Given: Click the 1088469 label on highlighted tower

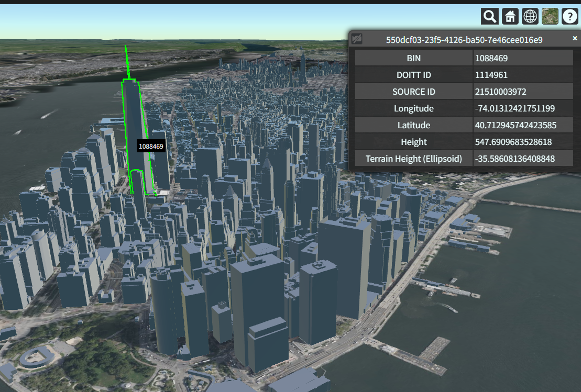Looking at the screenshot, I should pos(151,147).
